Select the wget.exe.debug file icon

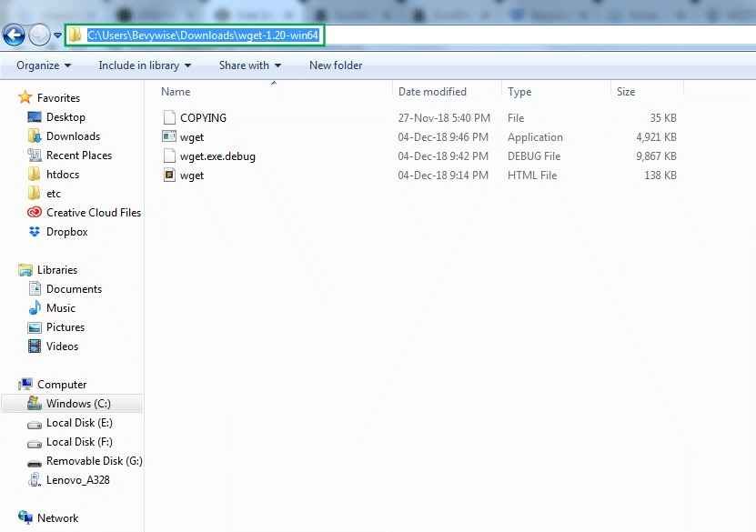[x=169, y=156]
